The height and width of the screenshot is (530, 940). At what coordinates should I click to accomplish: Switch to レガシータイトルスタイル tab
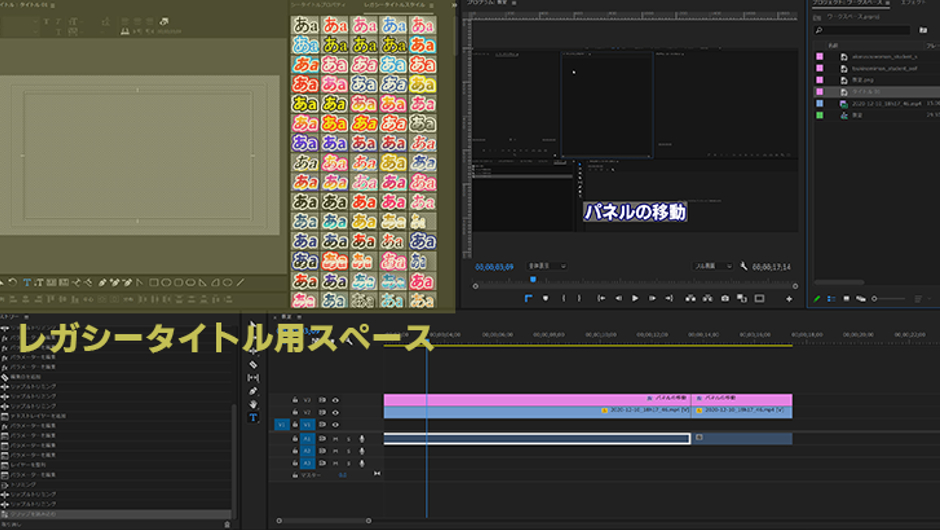(x=394, y=5)
